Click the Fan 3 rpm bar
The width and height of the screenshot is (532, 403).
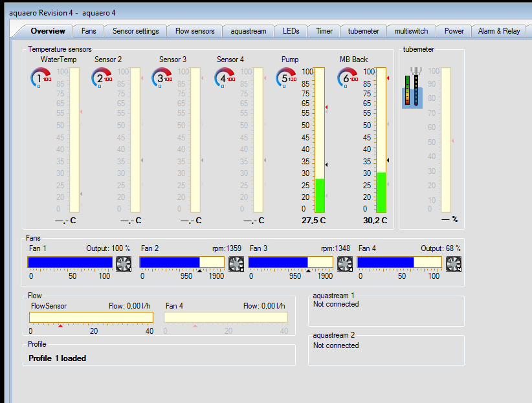[291, 262]
